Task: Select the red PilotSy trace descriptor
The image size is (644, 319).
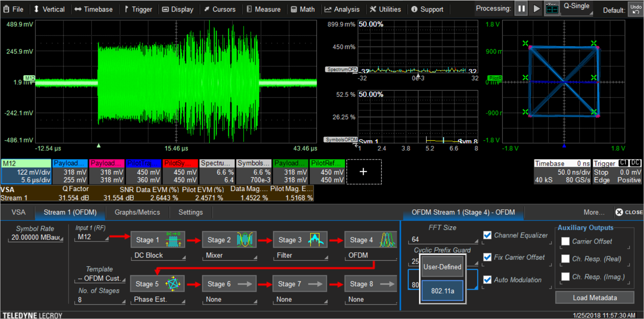Action: 180,172
